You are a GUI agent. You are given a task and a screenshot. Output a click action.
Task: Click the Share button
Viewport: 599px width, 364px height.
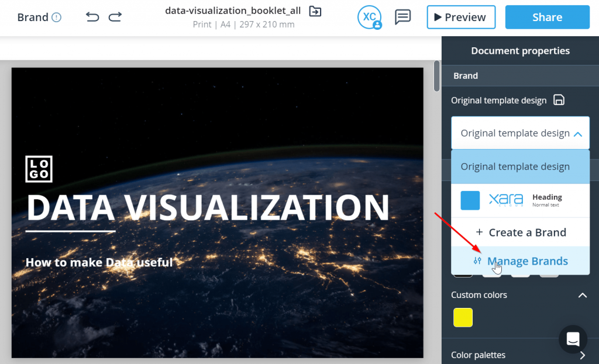pos(547,17)
